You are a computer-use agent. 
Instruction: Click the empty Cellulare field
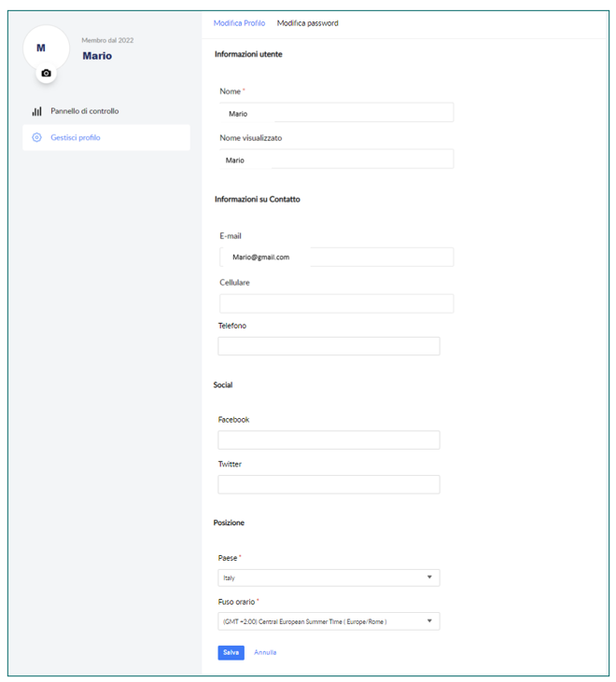337,303
